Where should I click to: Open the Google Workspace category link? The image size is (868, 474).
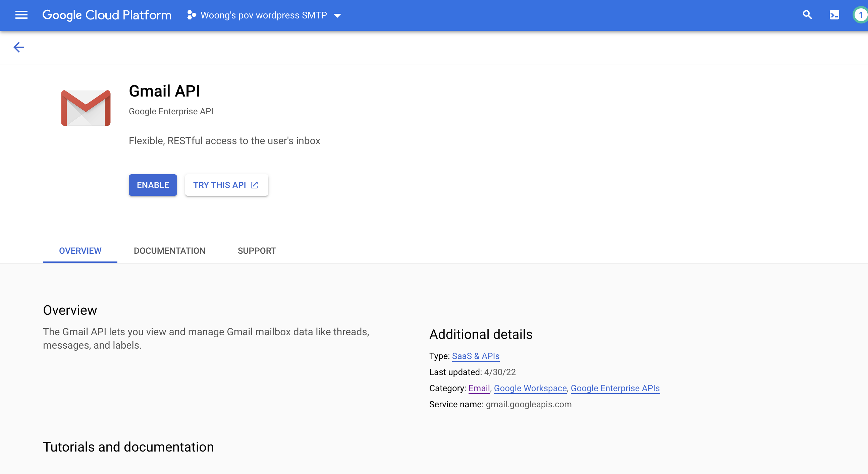click(530, 388)
